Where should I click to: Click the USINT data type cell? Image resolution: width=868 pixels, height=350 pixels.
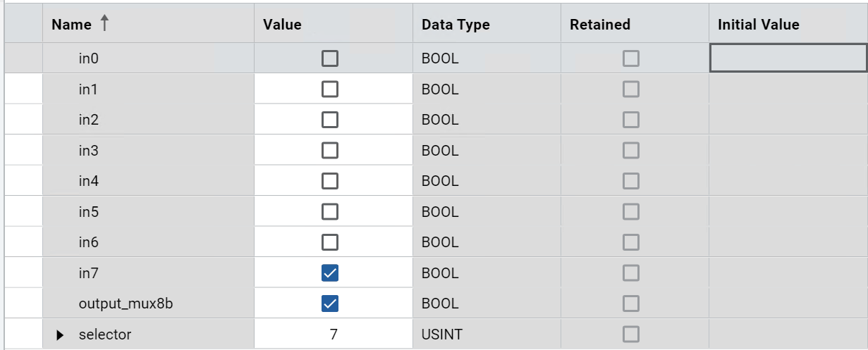point(487,334)
